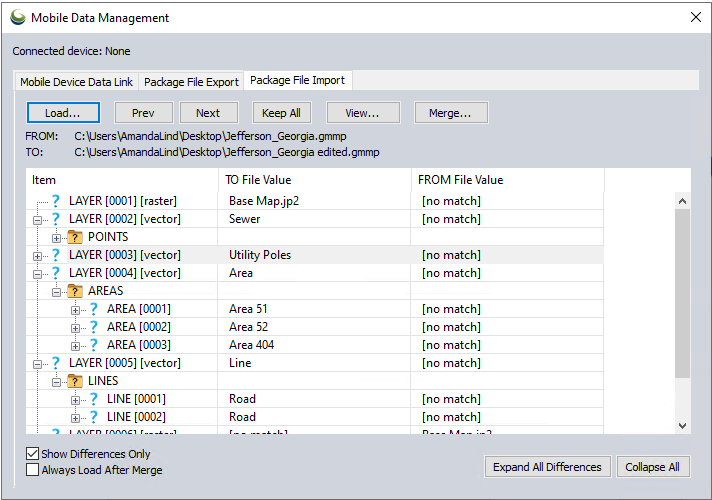Click the LINES folder question icon
Screen dimensions: 712x500
[75, 381]
